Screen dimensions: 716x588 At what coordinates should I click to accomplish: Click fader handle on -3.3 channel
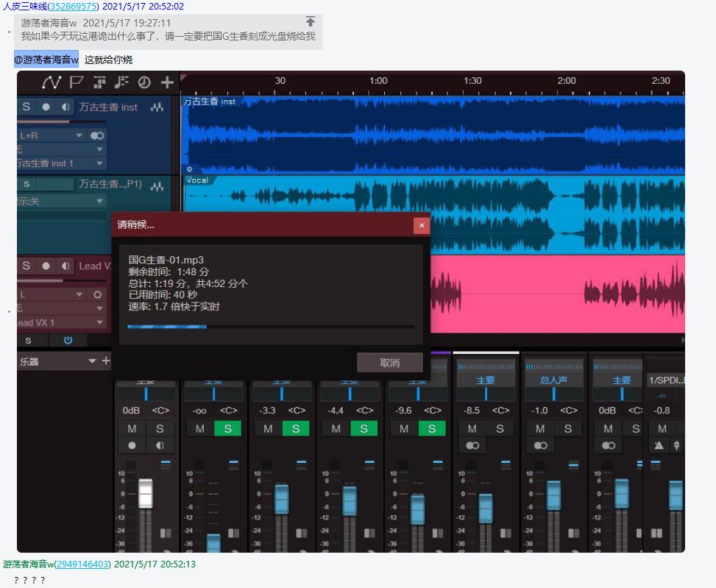(281, 500)
